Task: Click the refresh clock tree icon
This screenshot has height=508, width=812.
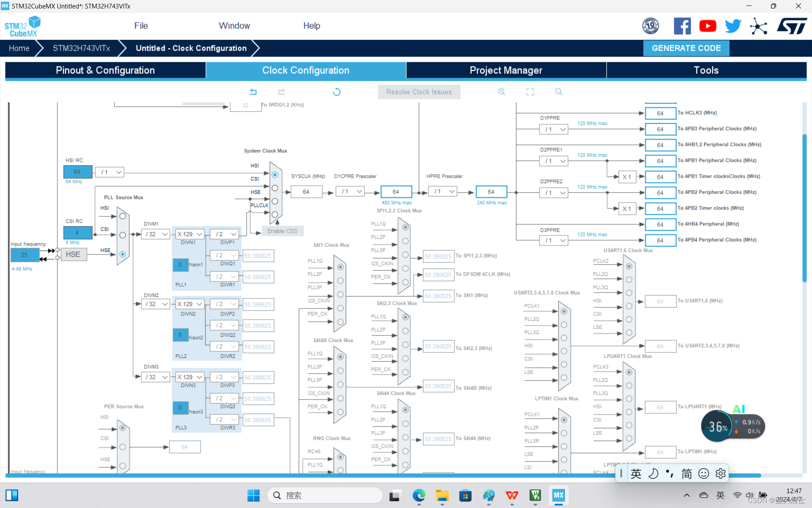Action: pyautogui.click(x=337, y=92)
